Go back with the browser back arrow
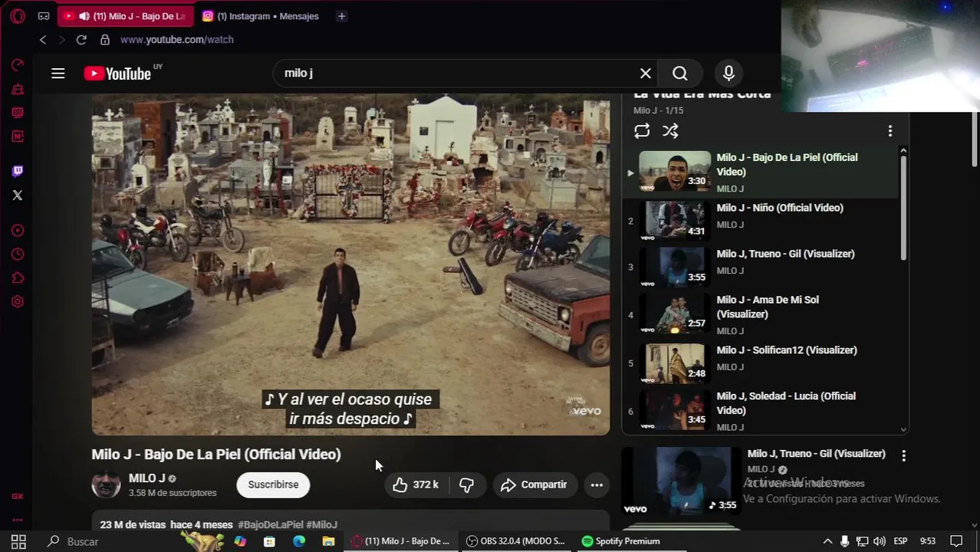The image size is (980, 552). 43,40
